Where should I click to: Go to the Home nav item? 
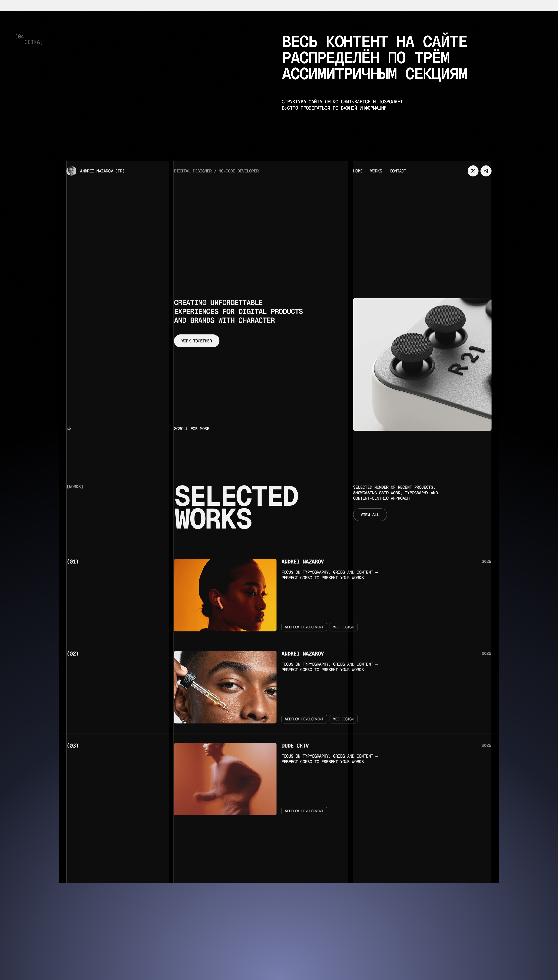tap(358, 171)
